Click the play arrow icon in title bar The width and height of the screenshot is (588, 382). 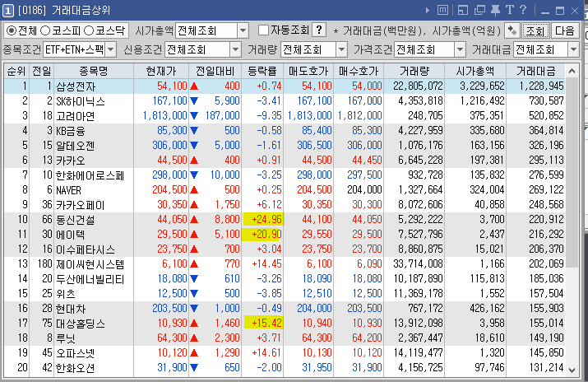click(428, 11)
